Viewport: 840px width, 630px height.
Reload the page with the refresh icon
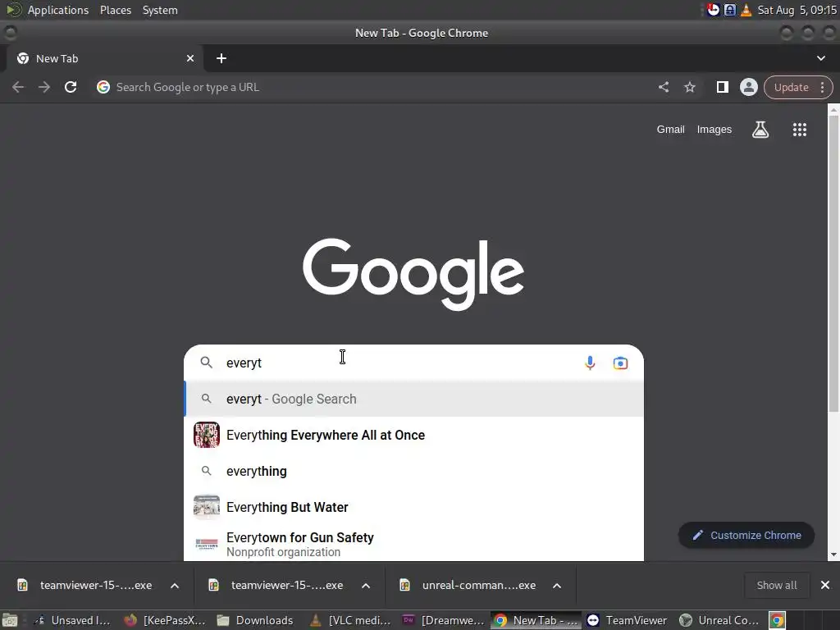pyautogui.click(x=71, y=87)
